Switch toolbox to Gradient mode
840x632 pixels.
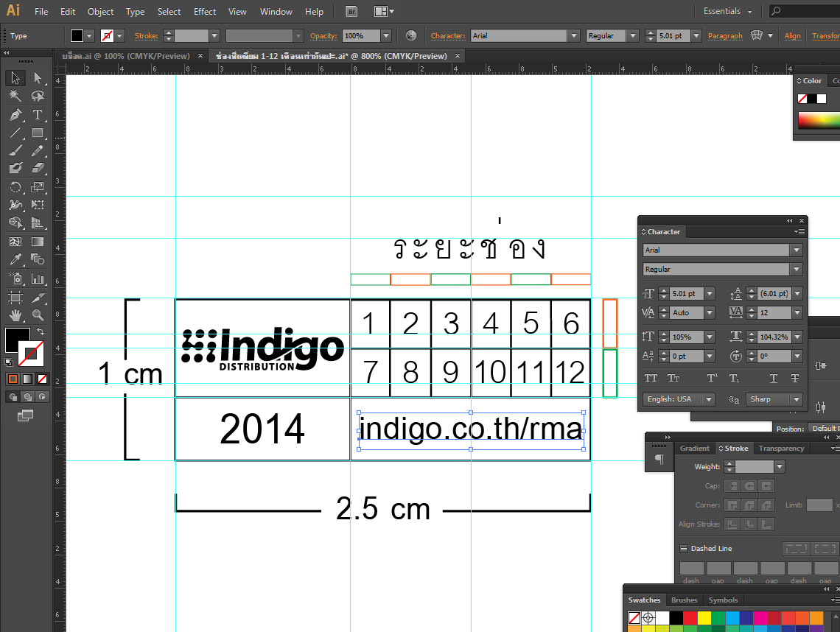click(x=27, y=379)
